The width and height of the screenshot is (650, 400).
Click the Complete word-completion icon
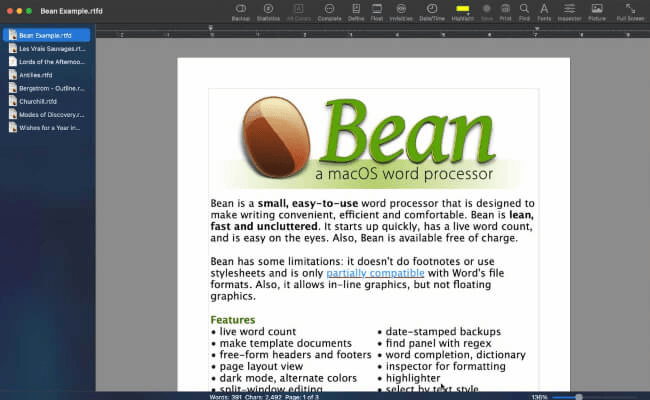(330, 9)
